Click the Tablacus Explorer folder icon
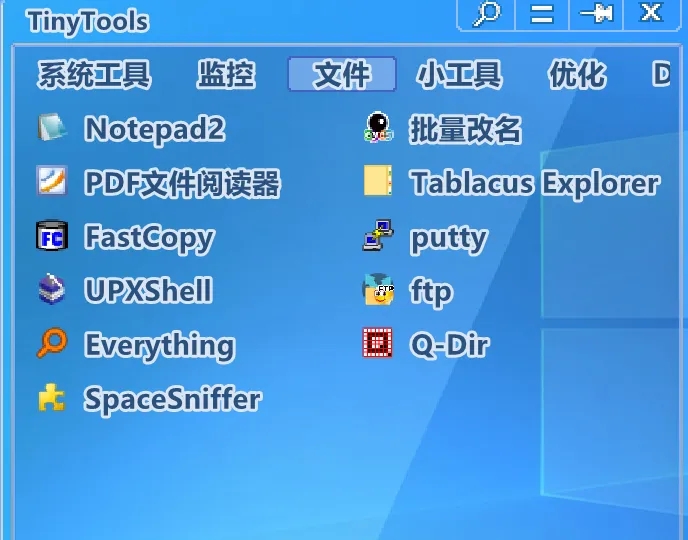This screenshot has width=688, height=540. coord(378,180)
